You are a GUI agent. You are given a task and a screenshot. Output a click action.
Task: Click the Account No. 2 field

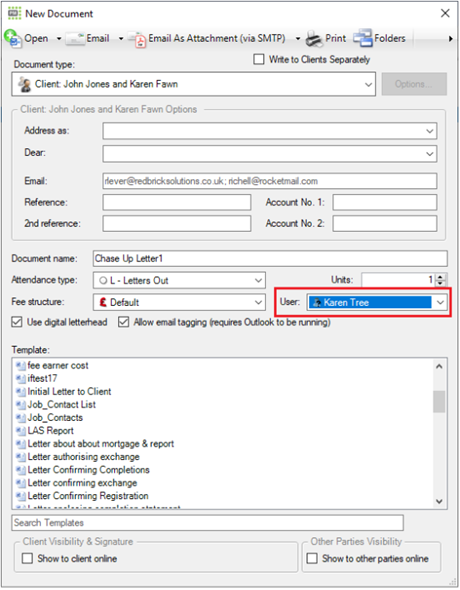[385, 224]
